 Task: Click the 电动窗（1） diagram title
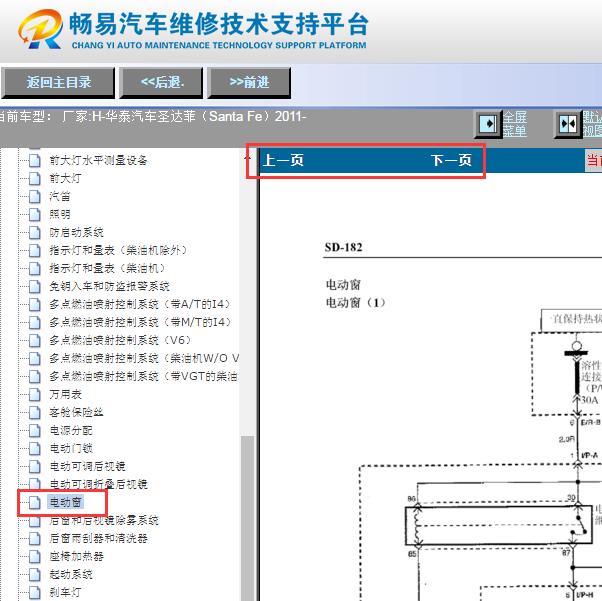(x=356, y=303)
